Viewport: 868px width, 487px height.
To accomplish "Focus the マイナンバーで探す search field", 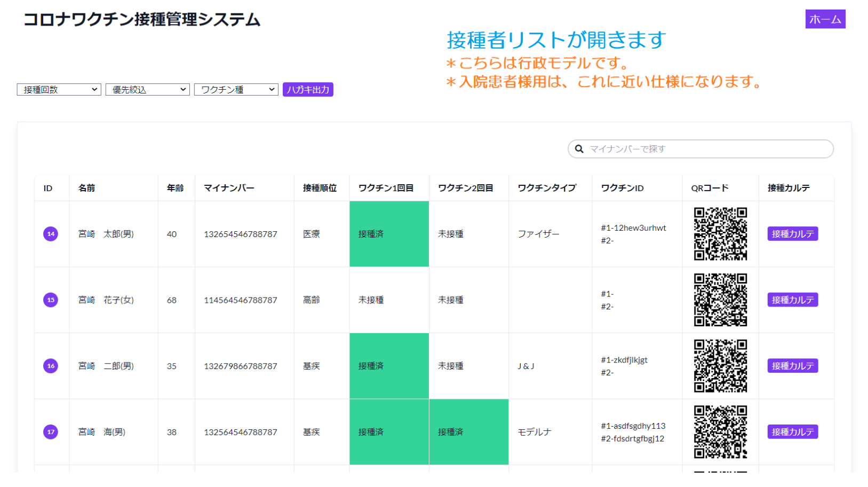I will click(x=700, y=149).
